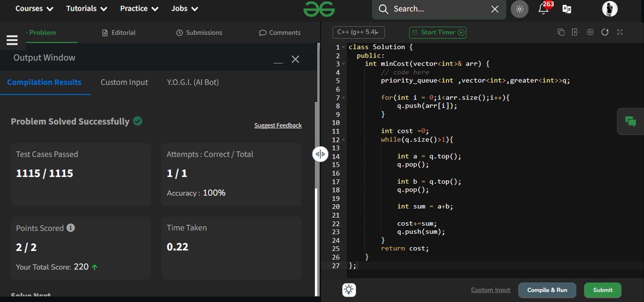This screenshot has height=302, width=644.
Task: Open the C++ (g++ 5.4) language selector
Action: (x=359, y=32)
